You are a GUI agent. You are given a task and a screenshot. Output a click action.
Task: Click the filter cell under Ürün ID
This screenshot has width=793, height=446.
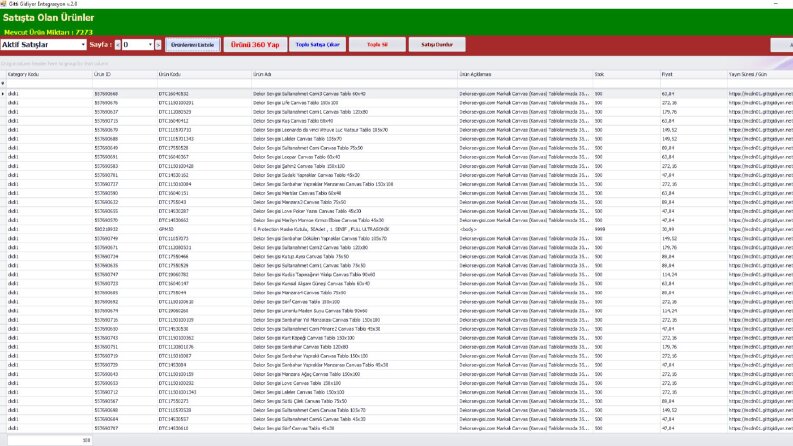pos(124,83)
